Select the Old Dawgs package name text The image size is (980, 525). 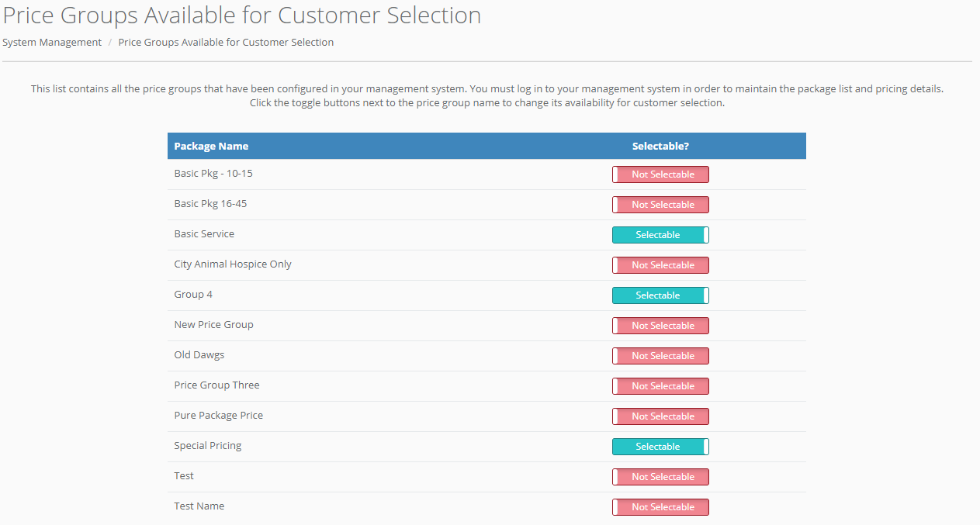tap(199, 355)
